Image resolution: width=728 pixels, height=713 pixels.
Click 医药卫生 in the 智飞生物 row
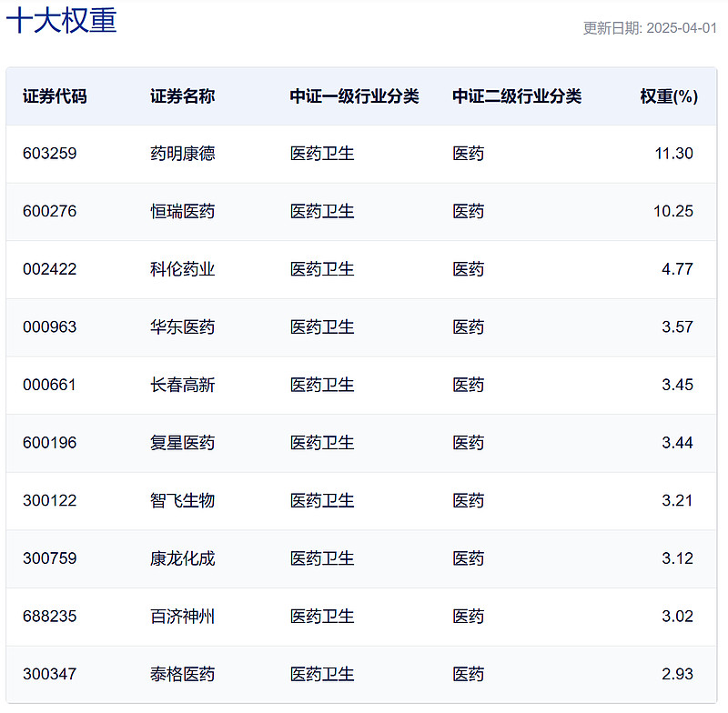point(322,500)
